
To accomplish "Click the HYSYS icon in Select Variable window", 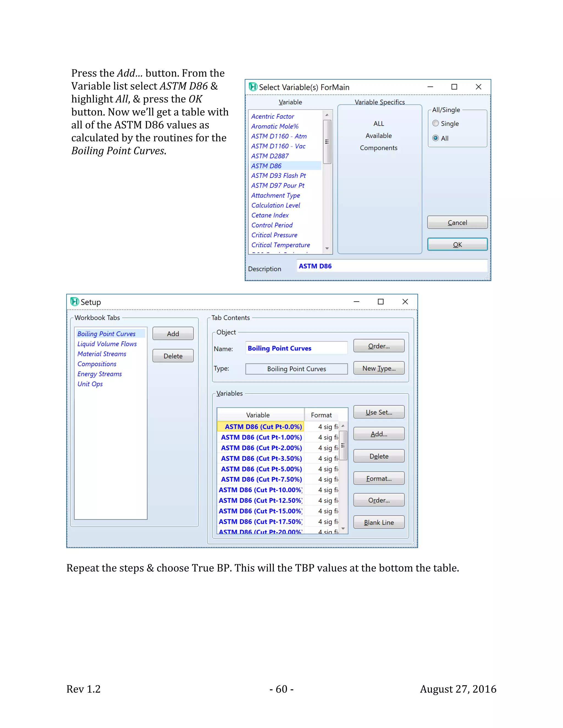I will coord(253,87).
